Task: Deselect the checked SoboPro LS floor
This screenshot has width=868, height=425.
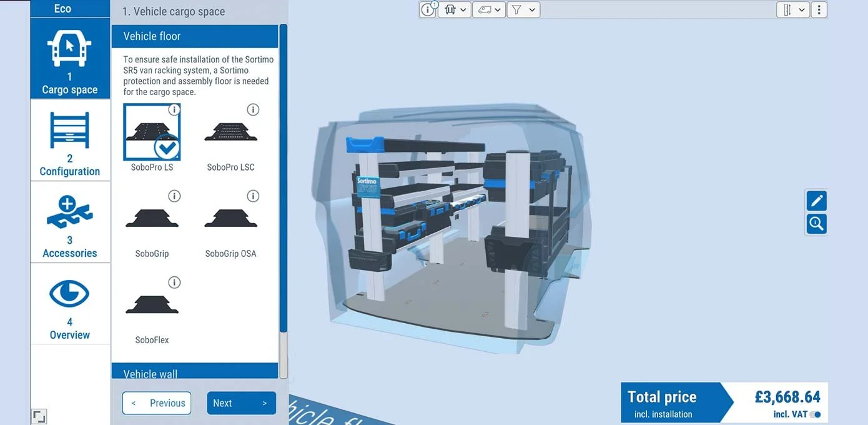Action: tap(152, 132)
